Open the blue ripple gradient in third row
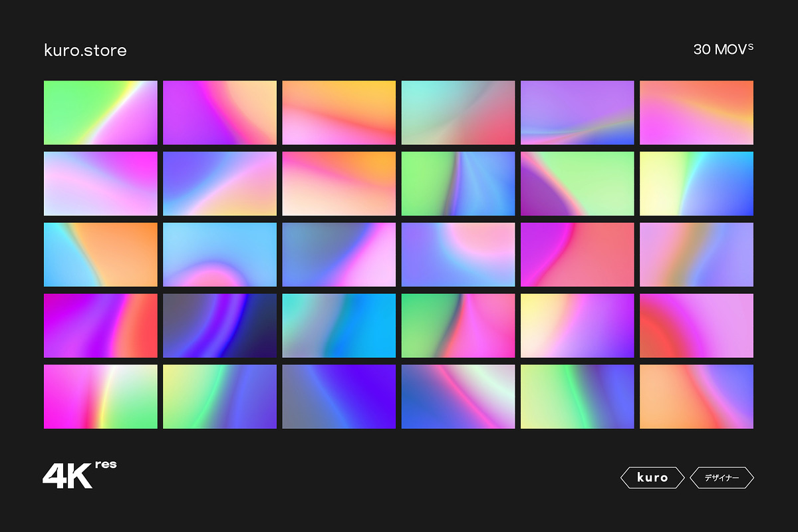Image resolution: width=798 pixels, height=532 pixels. pyautogui.click(x=219, y=254)
